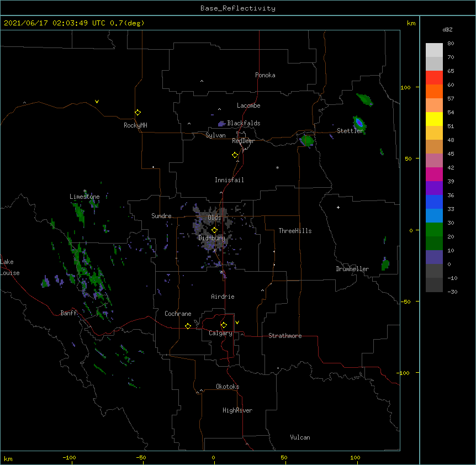Click the Sundre label
This screenshot has width=476, height=465.
[x=161, y=216]
